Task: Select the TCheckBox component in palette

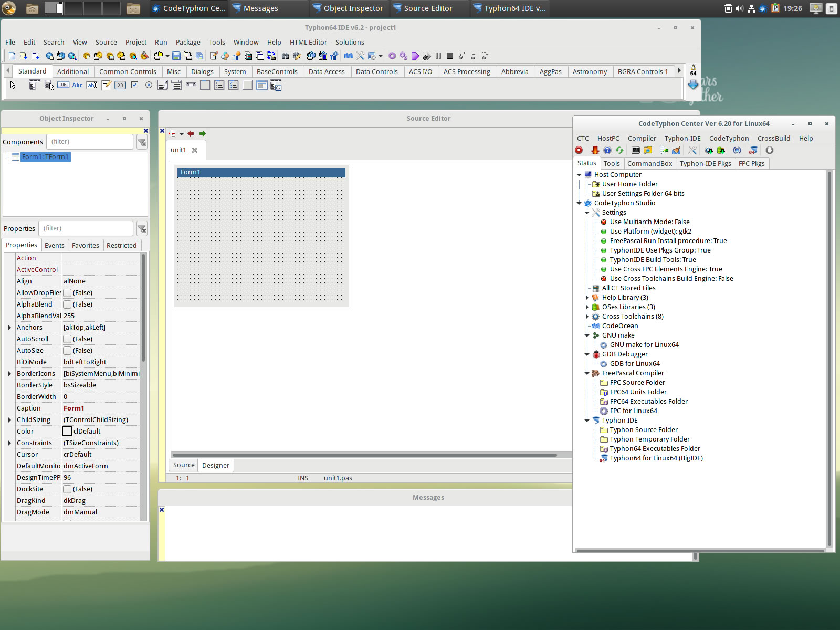Action: pyautogui.click(x=134, y=85)
